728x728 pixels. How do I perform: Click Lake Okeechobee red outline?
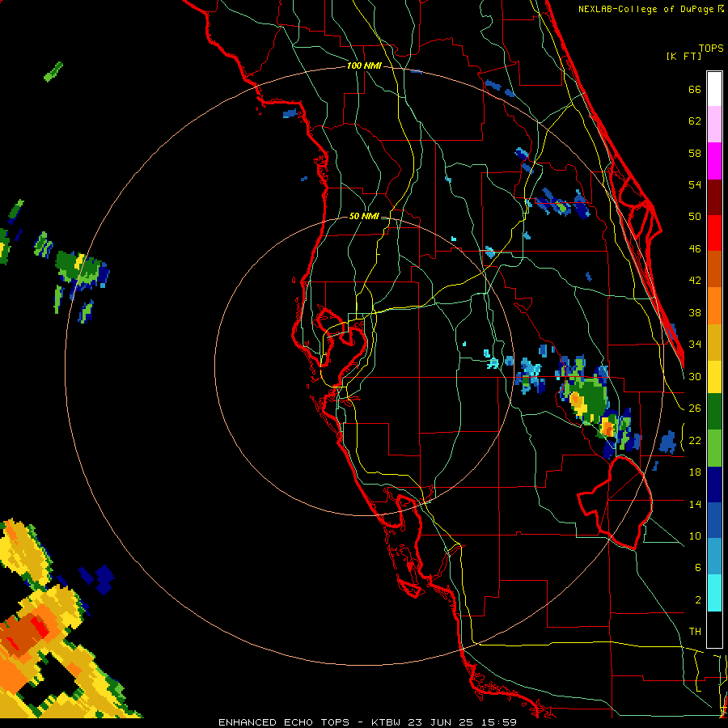(x=616, y=502)
